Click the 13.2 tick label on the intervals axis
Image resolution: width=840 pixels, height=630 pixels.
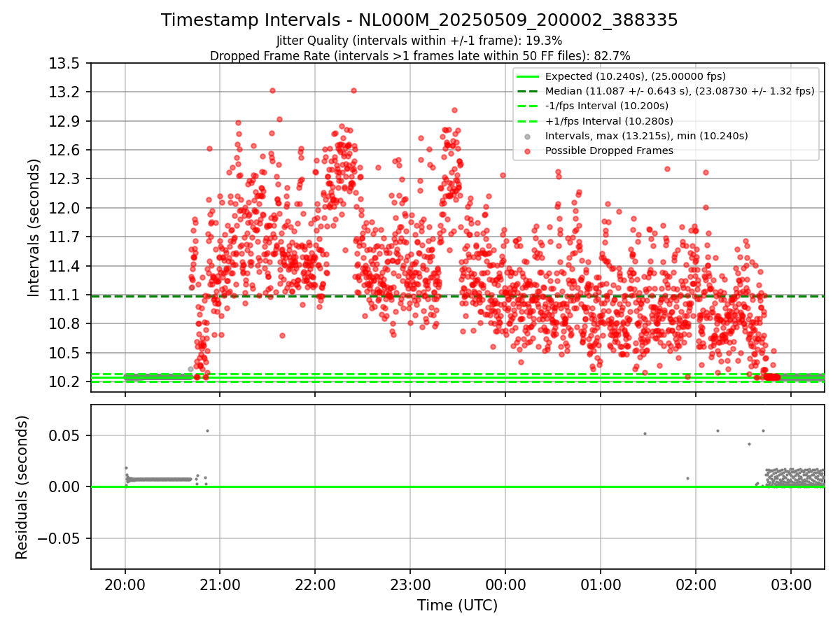point(65,92)
